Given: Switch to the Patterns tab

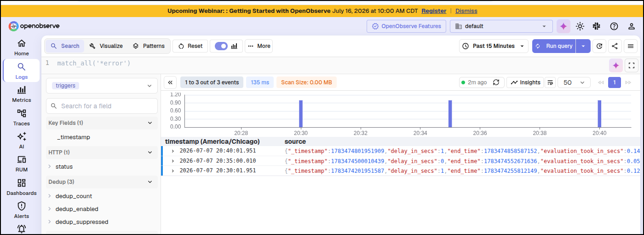Looking at the screenshot, I should 149,46.
